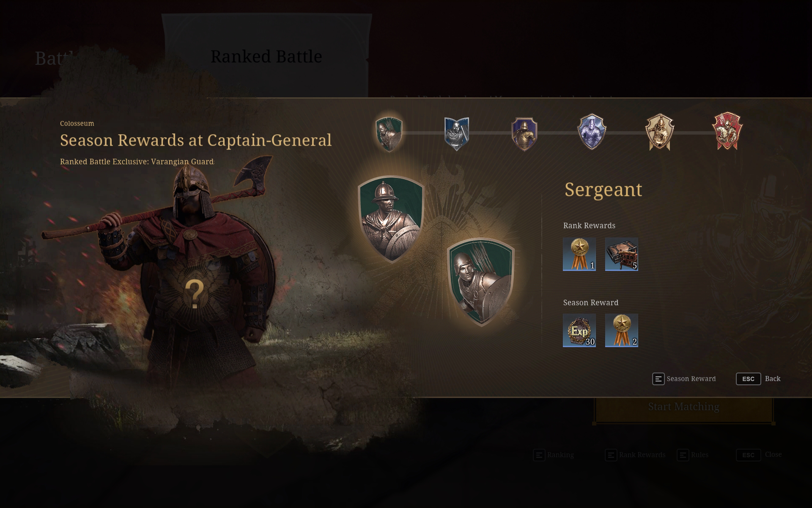Open the Ranking list
This screenshot has width=812, height=508.
pyautogui.click(x=554, y=455)
